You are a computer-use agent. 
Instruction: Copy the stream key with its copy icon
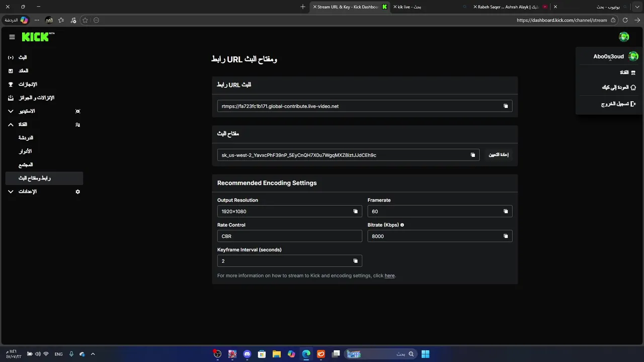click(x=472, y=155)
